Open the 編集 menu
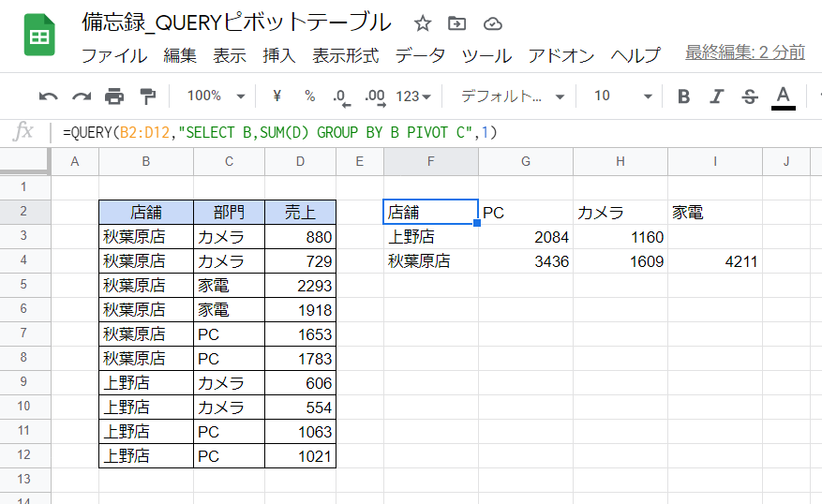Image resolution: width=822 pixels, height=504 pixels. (x=180, y=55)
